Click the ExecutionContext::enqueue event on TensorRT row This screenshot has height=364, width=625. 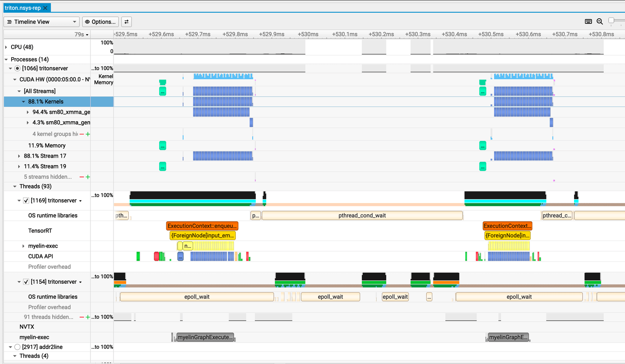pyautogui.click(x=202, y=226)
